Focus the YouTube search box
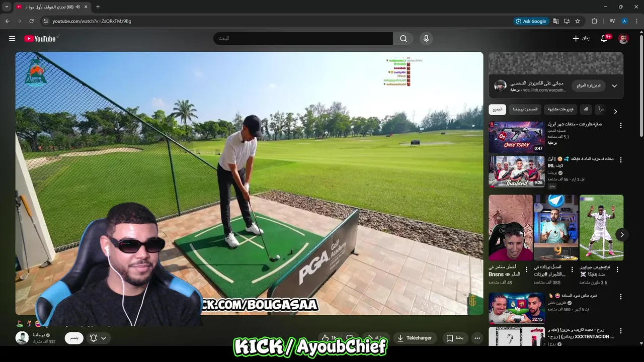644x362 pixels. [303, 39]
